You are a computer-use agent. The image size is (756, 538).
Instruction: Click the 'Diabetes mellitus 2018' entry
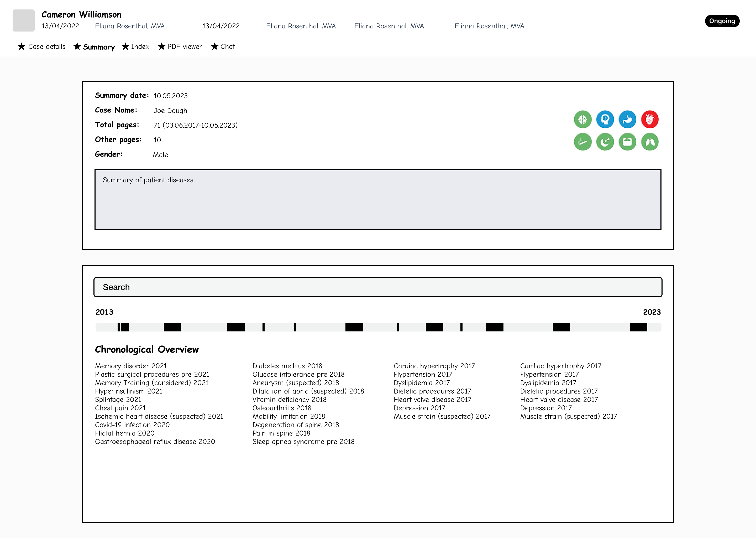(x=287, y=366)
